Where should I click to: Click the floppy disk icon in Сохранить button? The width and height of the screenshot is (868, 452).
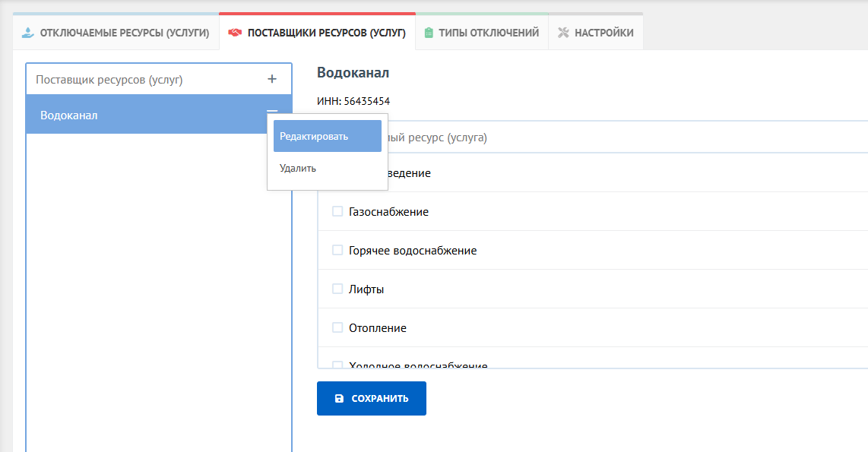[x=339, y=399]
